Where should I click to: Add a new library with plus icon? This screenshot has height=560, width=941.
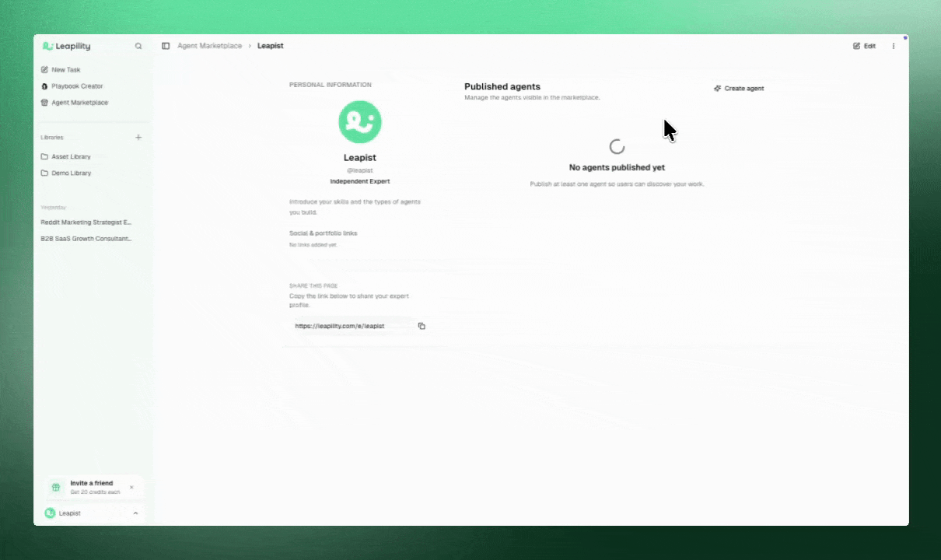pyautogui.click(x=138, y=138)
